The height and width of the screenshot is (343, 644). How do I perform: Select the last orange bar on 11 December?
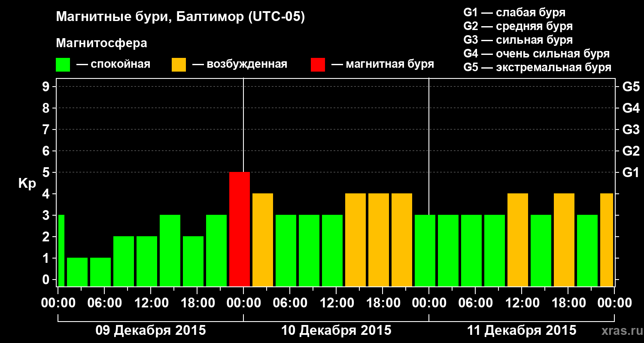point(607,240)
